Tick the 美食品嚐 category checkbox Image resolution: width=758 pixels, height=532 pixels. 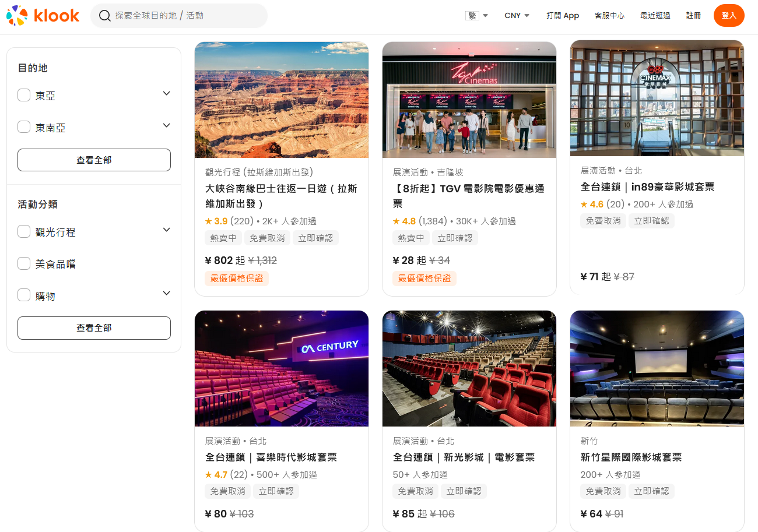click(24, 263)
